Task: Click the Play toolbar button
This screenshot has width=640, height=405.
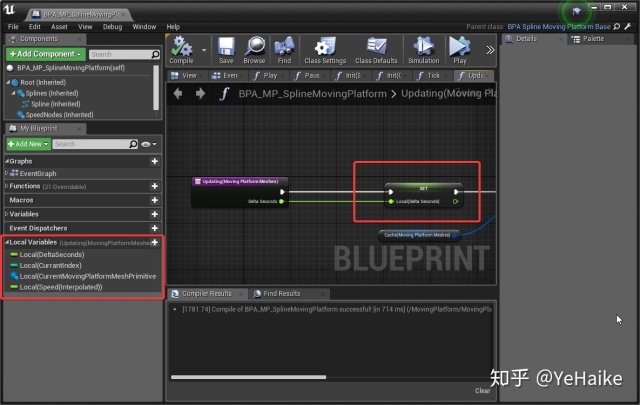Action: [460, 50]
